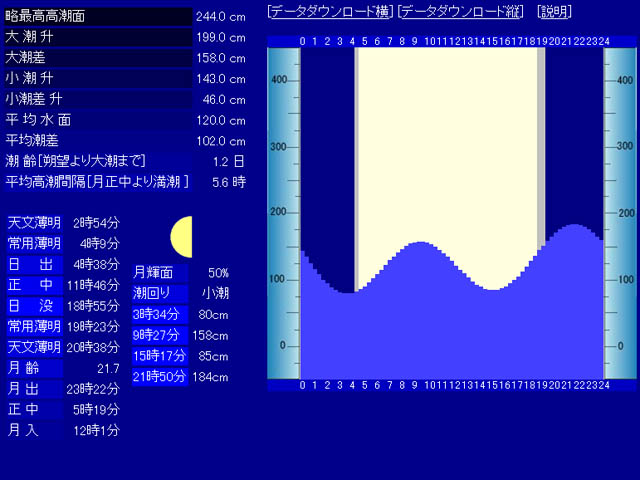
Task: Open the データダウンロード横 link
Action: 330,12
